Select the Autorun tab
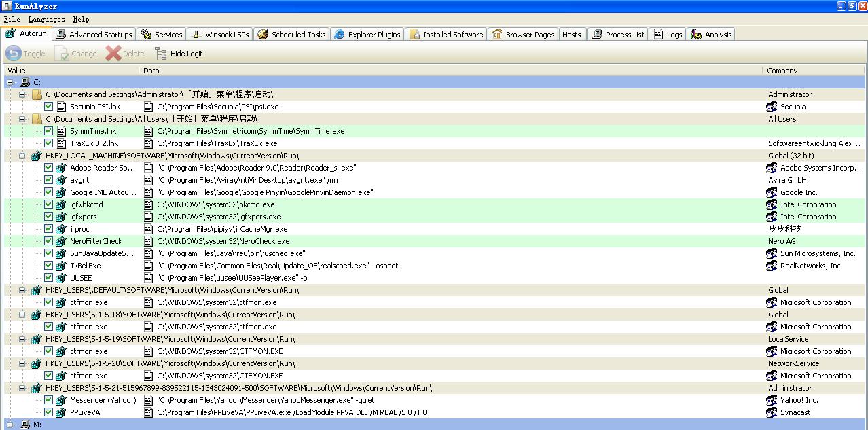The height and width of the screenshot is (430, 868). (26, 33)
